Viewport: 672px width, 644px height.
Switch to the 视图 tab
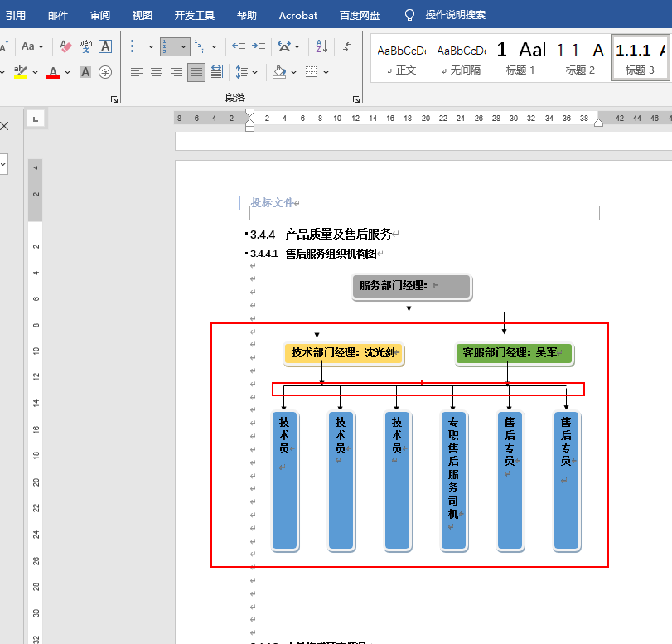(142, 16)
